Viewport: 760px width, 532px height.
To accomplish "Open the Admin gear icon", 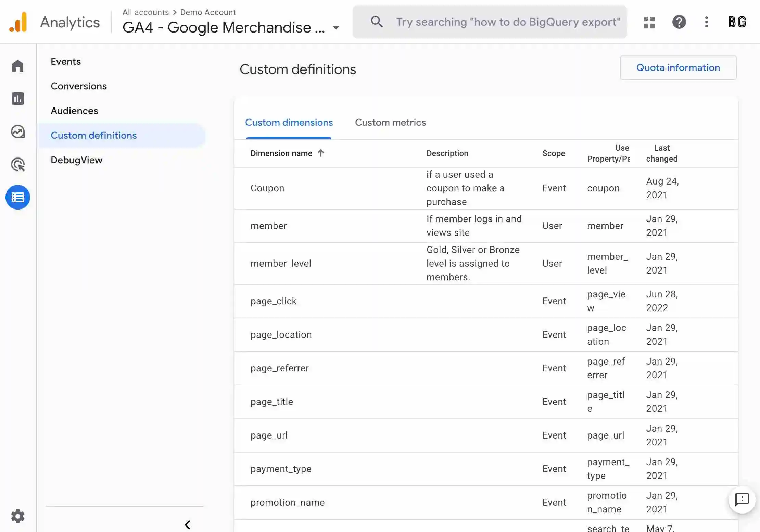I will [18, 516].
